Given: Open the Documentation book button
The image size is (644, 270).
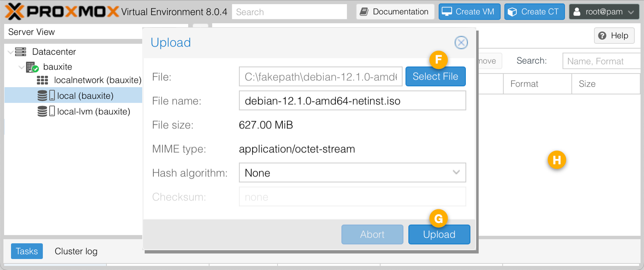Looking at the screenshot, I should (x=395, y=12).
